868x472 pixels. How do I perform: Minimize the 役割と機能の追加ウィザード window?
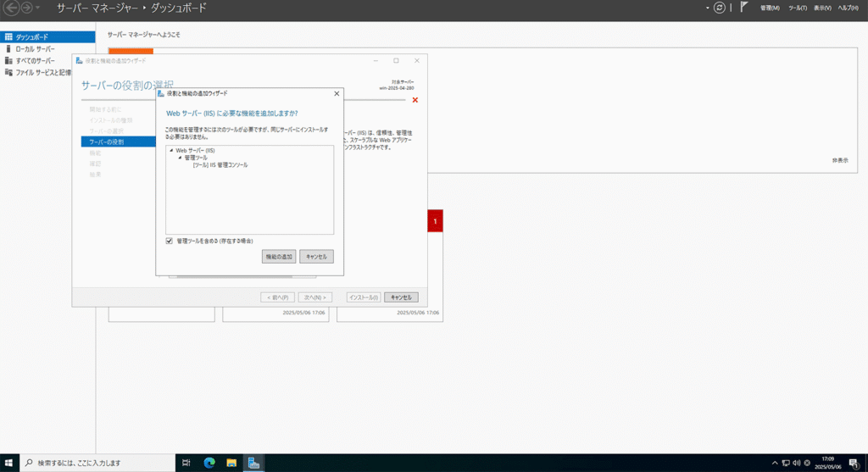[376, 61]
